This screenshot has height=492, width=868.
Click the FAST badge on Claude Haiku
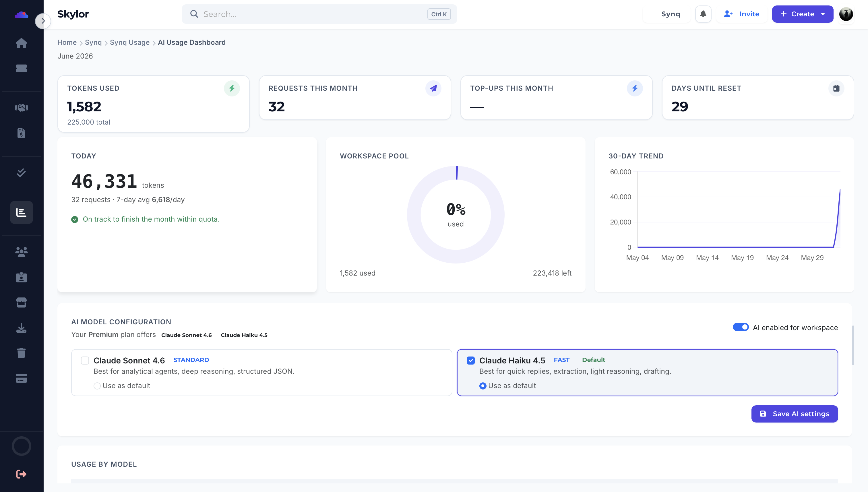(561, 360)
